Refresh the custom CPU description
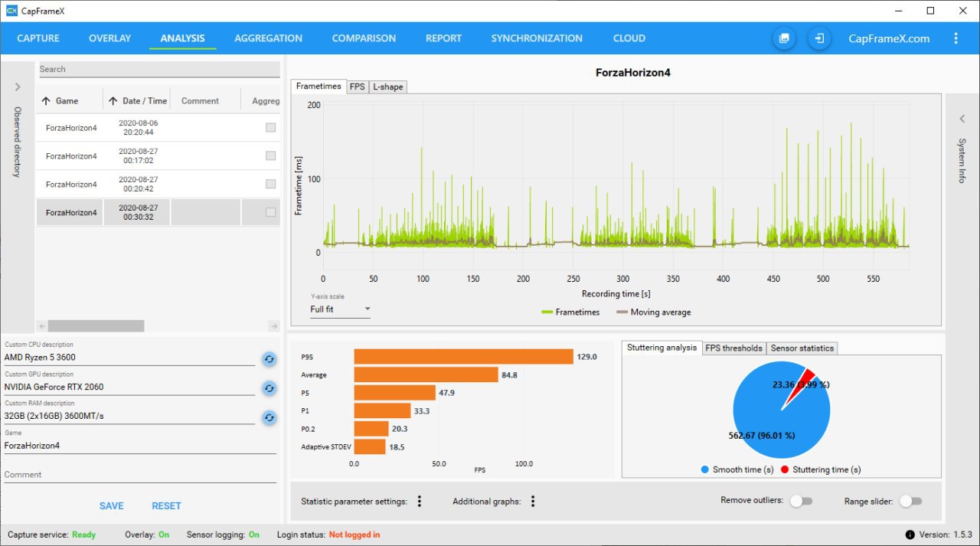The height and width of the screenshot is (546, 980). point(269,358)
